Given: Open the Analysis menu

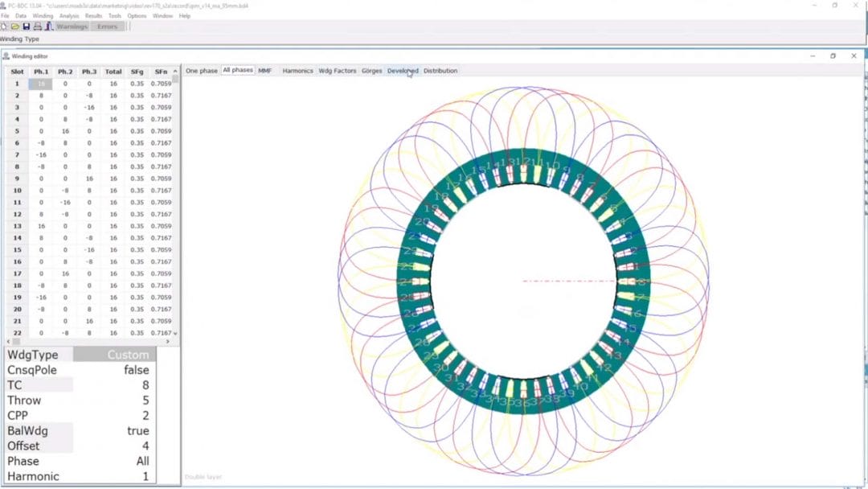Looking at the screenshot, I should 68,14.
